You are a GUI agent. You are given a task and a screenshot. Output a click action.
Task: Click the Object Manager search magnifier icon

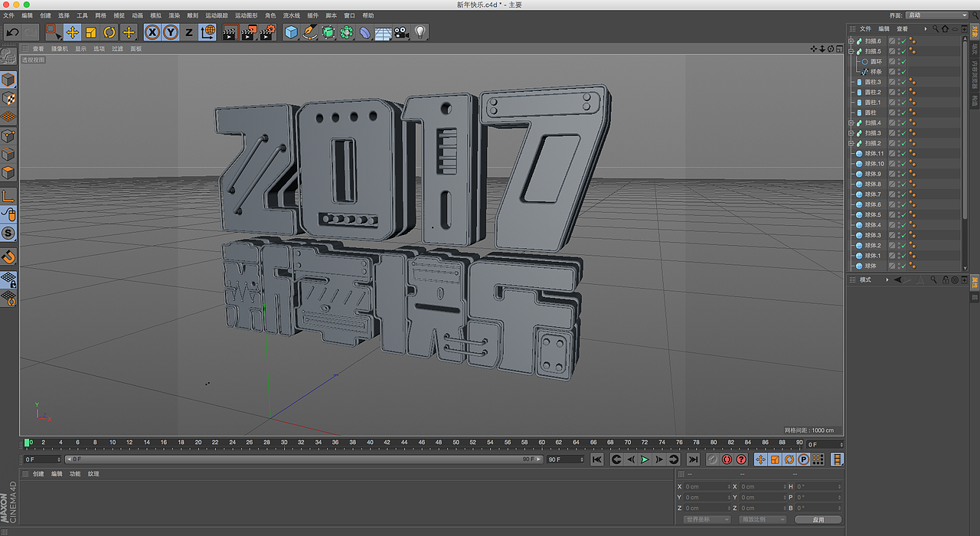936,28
